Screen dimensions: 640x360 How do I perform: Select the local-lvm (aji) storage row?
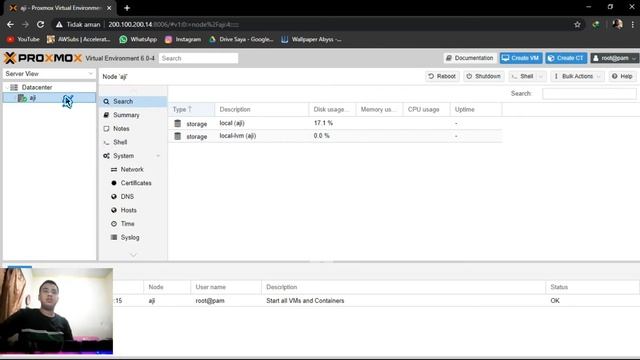pyautogui.click(x=335, y=136)
